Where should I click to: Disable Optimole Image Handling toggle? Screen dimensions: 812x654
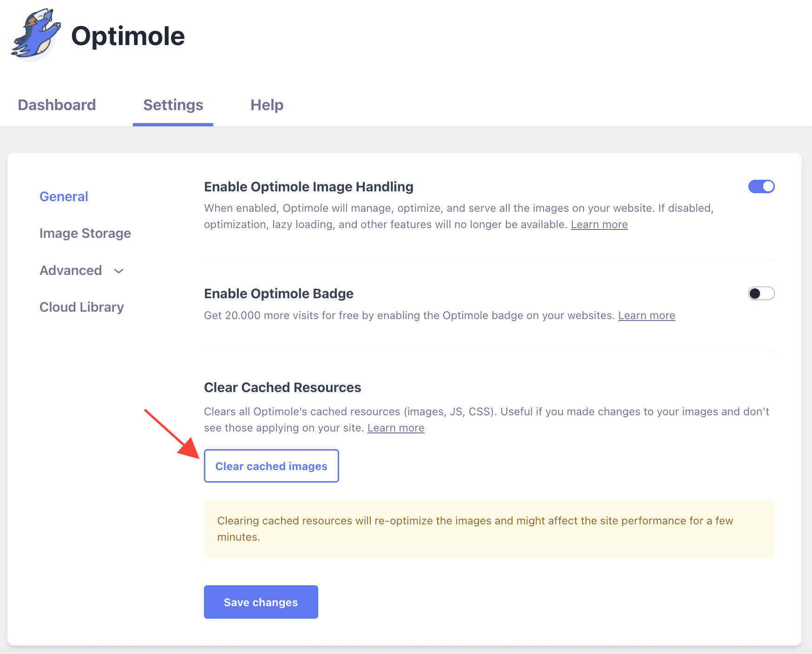click(x=761, y=187)
